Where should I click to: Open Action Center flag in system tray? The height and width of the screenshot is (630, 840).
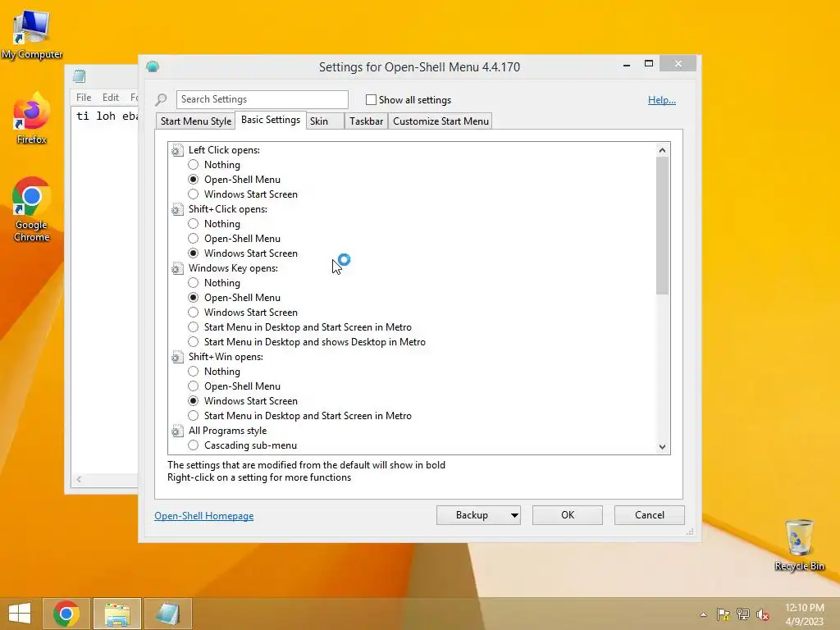[x=723, y=614]
